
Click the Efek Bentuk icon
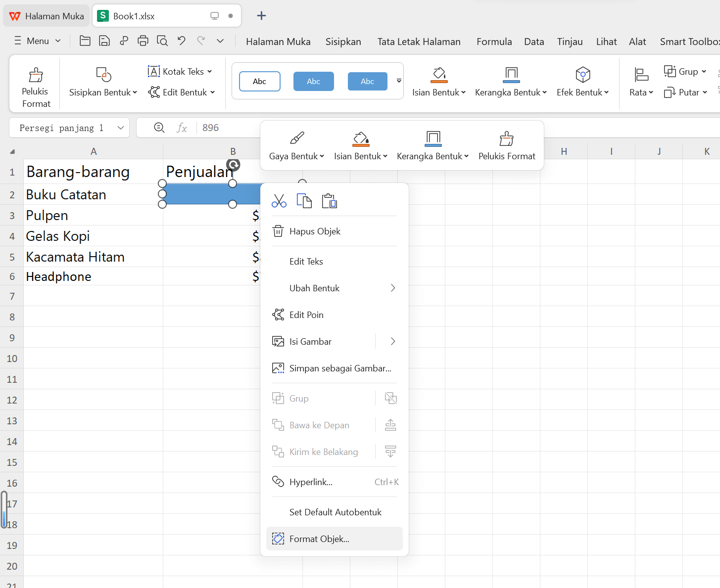[x=582, y=82]
